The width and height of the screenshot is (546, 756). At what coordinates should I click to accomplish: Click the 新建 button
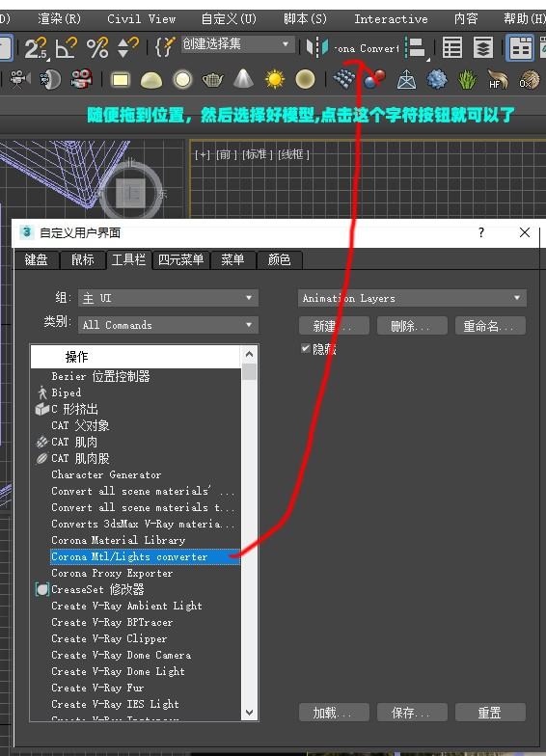[x=334, y=326]
